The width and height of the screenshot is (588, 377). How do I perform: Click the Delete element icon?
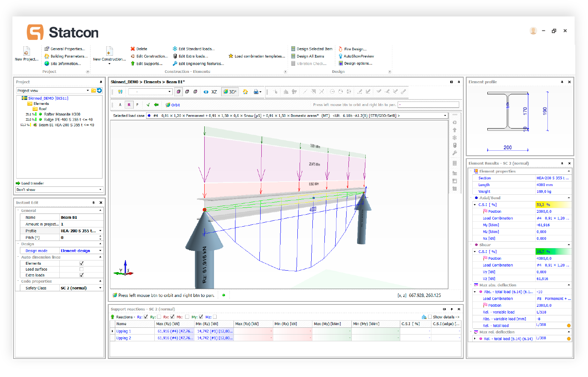[133, 49]
